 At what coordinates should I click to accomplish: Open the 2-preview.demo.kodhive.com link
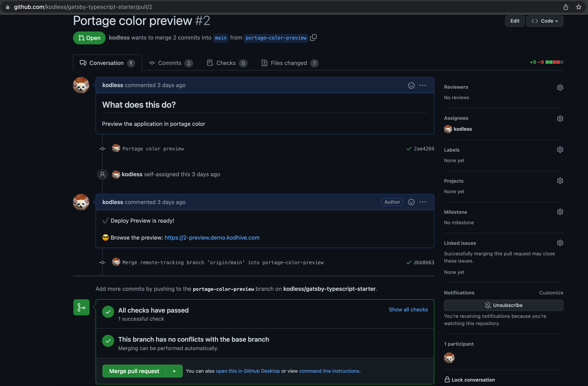[x=212, y=238]
